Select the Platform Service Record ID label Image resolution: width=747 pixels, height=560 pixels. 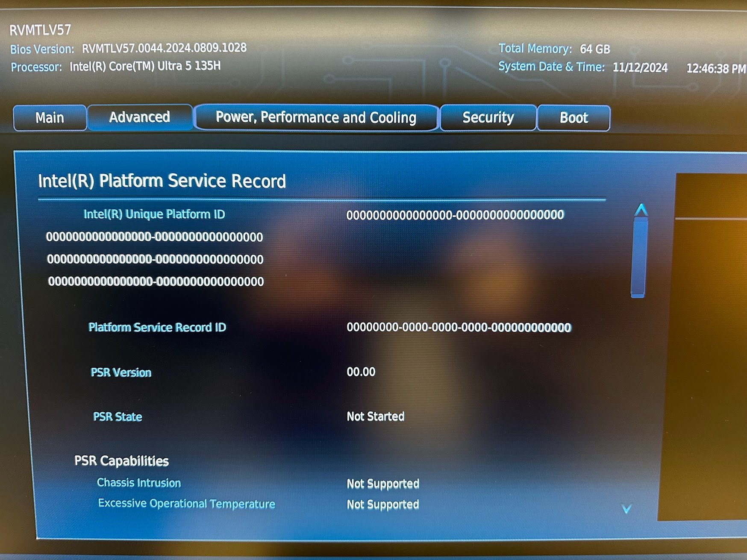click(x=157, y=327)
